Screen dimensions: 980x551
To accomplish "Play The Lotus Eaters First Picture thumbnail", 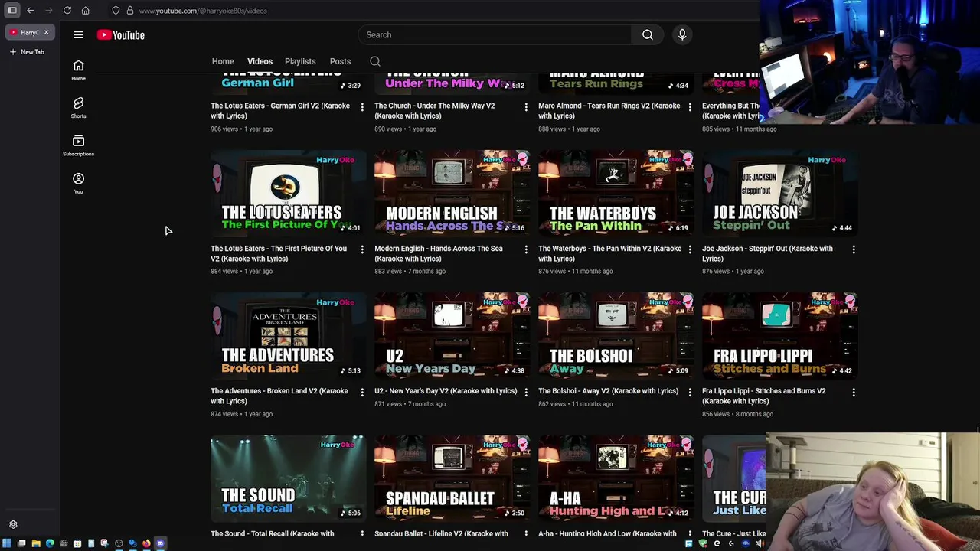I will coord(289,194).
